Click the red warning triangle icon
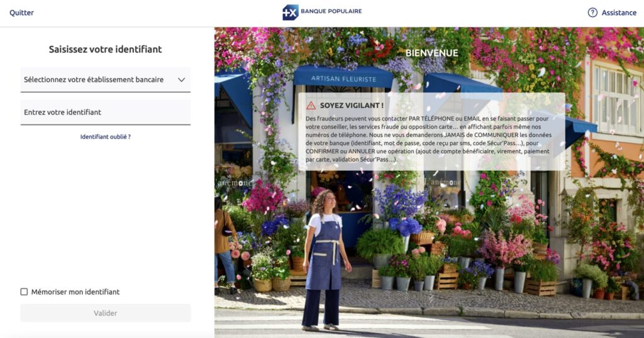 point(311,106)
